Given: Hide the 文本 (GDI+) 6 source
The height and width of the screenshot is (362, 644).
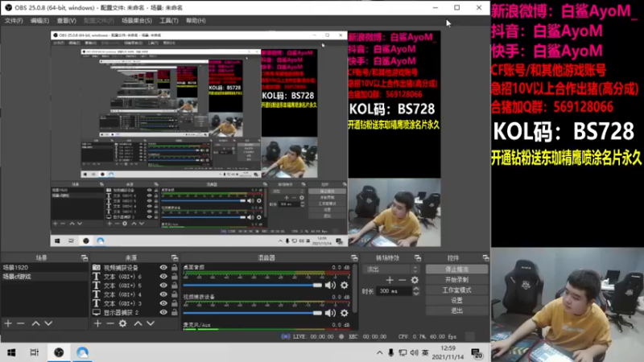Looking at the screenshot, I should pos(163,277).
